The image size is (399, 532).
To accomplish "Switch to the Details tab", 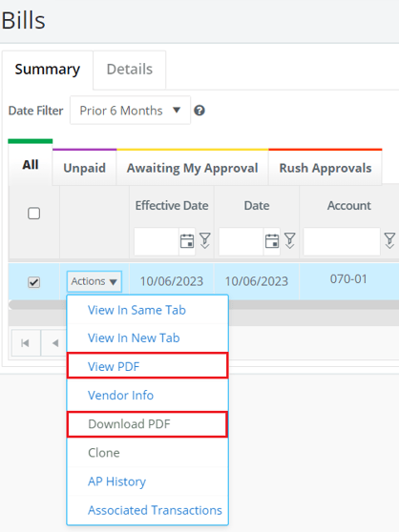I will (130, 70).
